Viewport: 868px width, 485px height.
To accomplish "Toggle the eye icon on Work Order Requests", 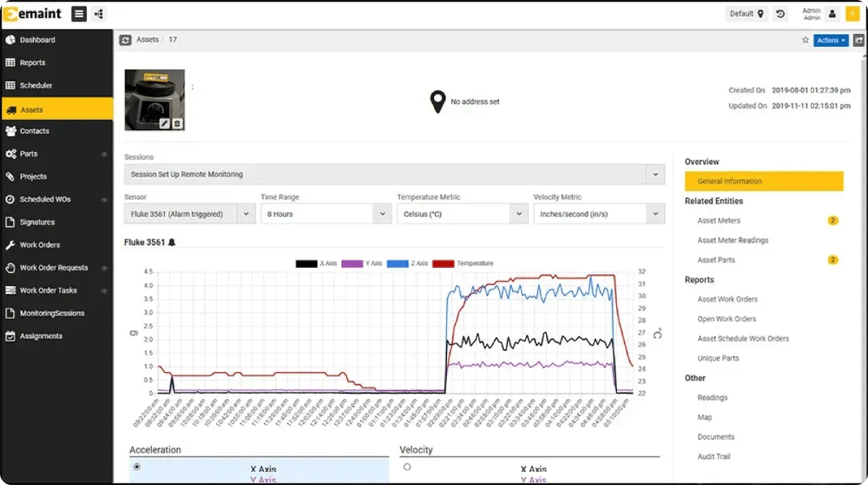I will click(x=104, y=268).
